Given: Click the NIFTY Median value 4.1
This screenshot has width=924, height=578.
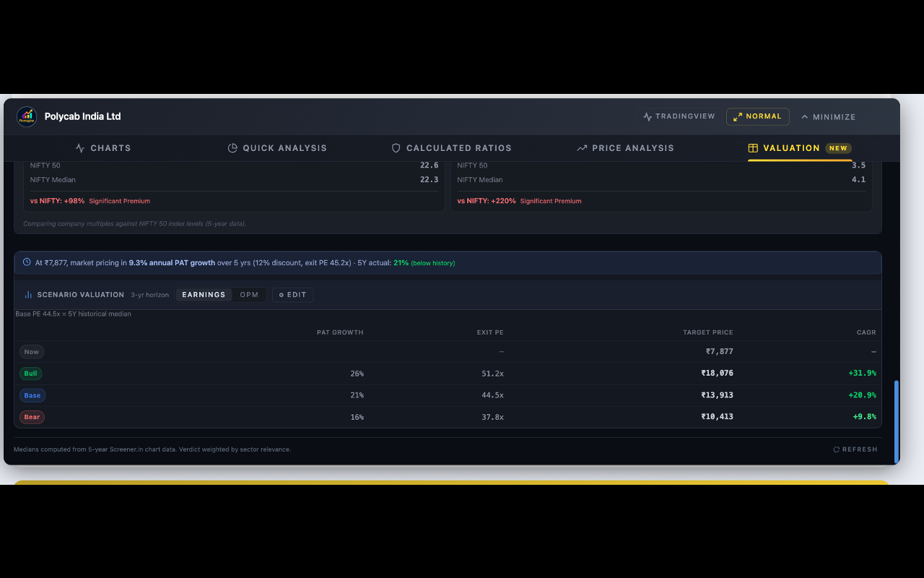Looking at the screenshot, I should click(x=858, y=180).
